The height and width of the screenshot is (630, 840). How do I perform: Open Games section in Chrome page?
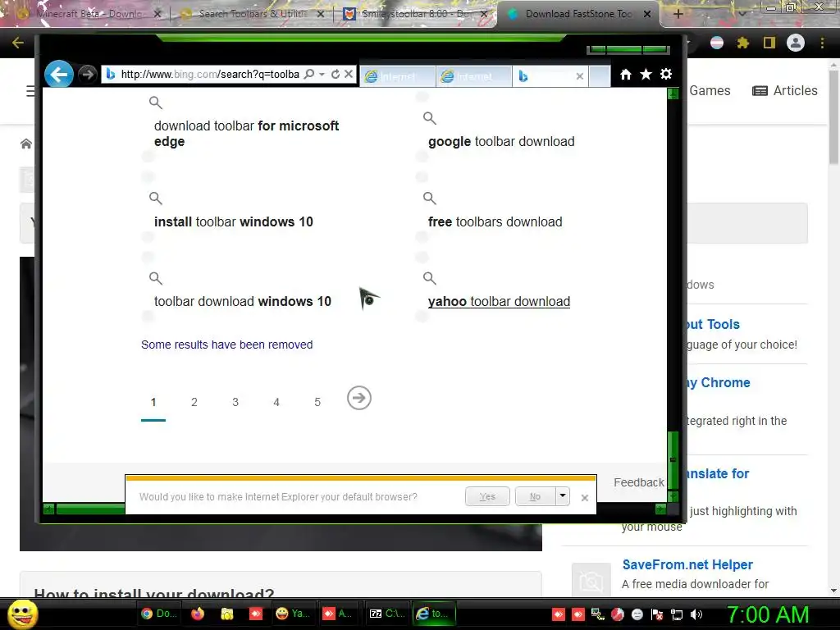pyautogui.click(x=710, y=90)
